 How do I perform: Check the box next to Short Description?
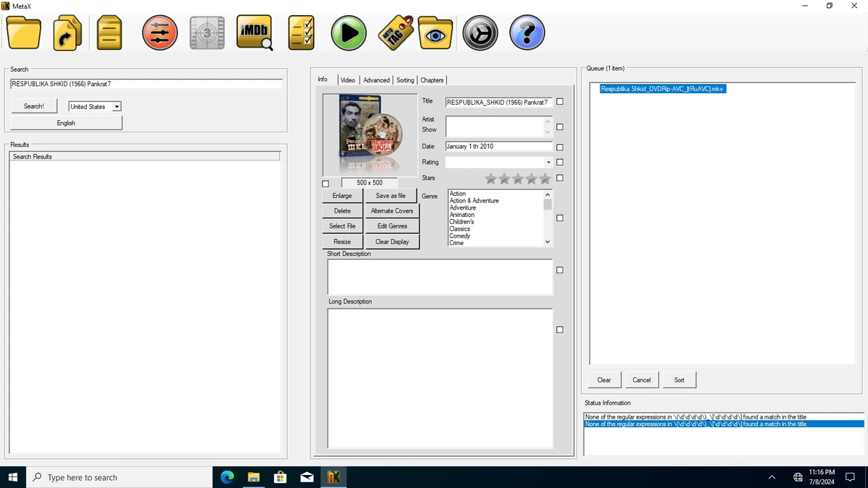coord(560,270)
